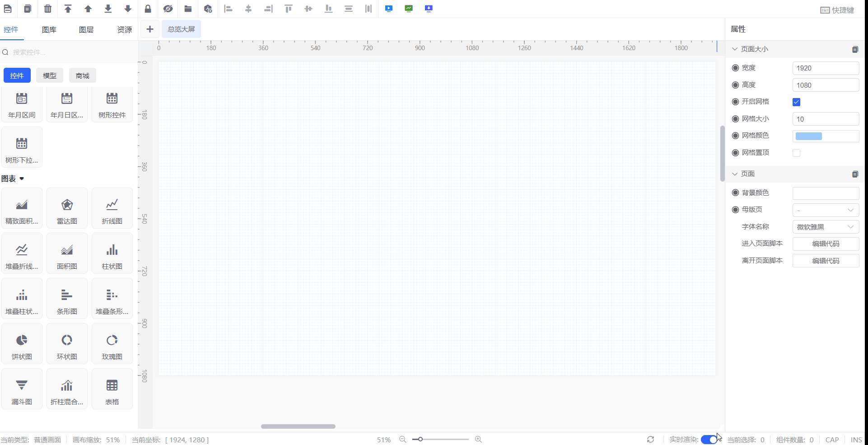Click the delete trash icon in toolbar

[x=48, y=9]
